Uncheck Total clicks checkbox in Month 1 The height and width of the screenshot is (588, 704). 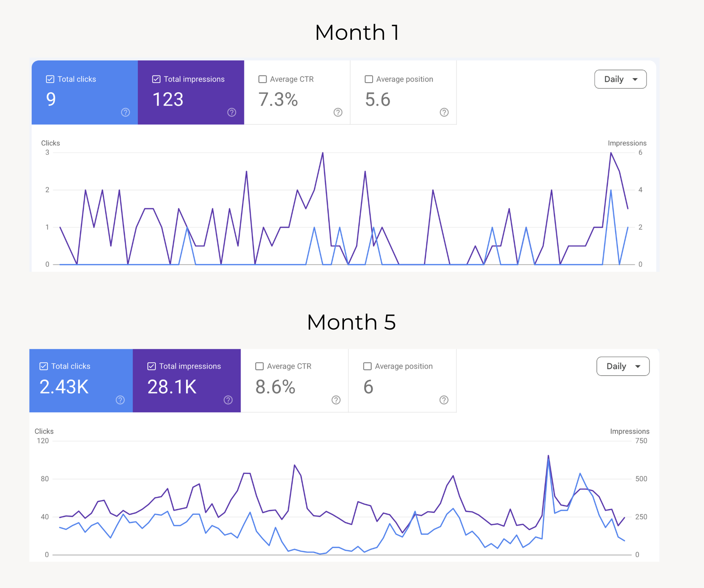point(50,79)
